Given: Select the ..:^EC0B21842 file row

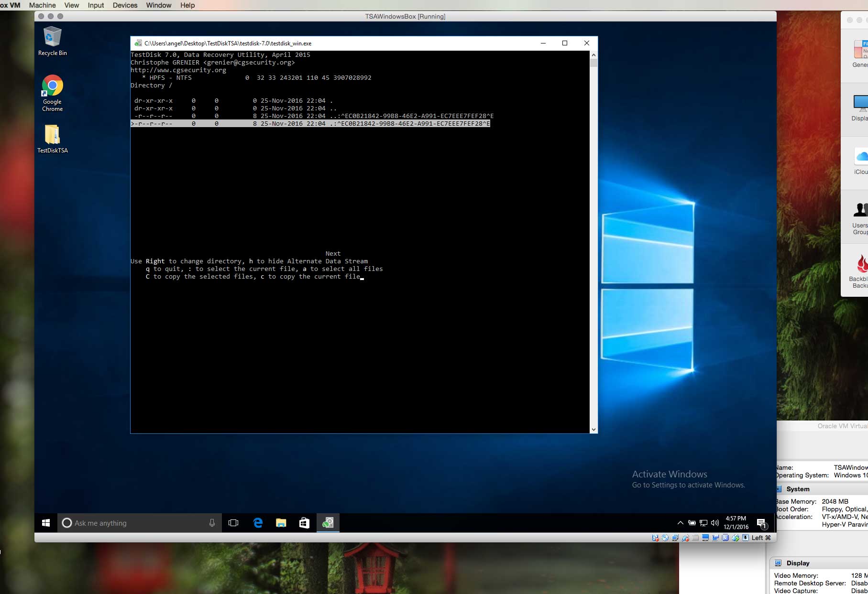Looking at the screenshot, I should pos(314,116).
